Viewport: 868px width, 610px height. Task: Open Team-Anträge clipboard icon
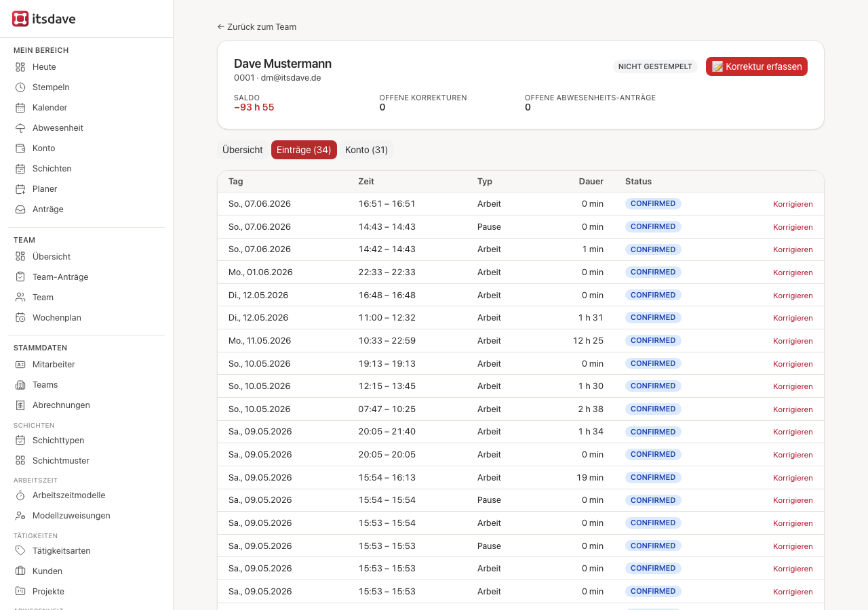click(x=20, y=277)
